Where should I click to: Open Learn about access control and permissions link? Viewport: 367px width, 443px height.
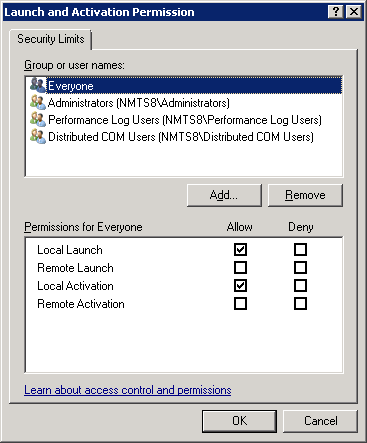(x=128, y=390)
